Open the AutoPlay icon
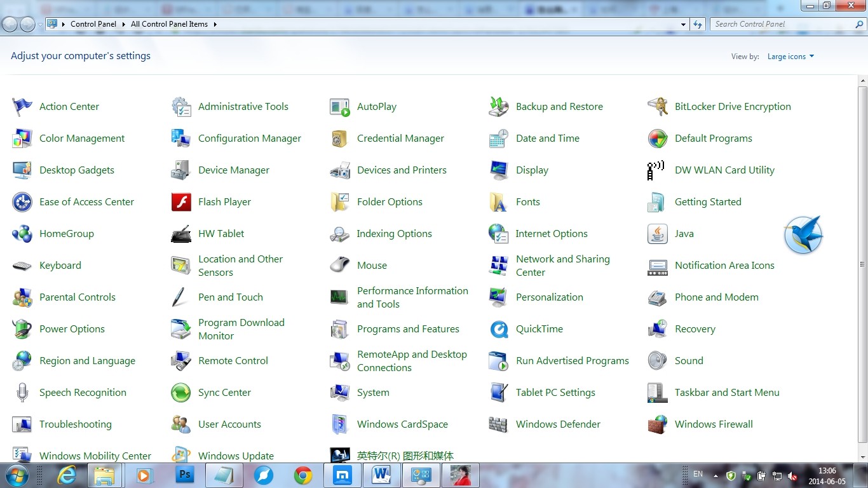 pyautogui.click(x=340, y=107)
